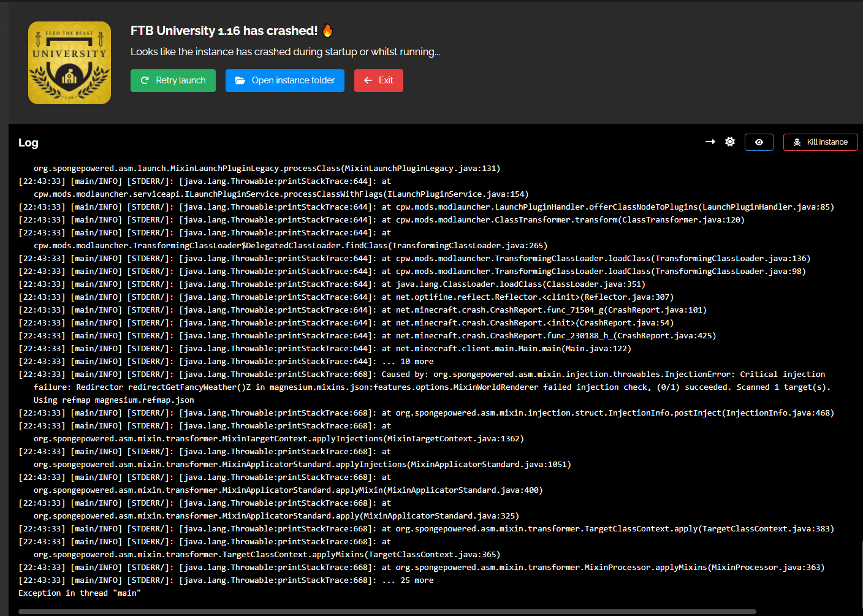The image size is (863, 616).
Task: Click the right arrow icon in Log header
Action: pyautogui.click(x=710, y=142)
